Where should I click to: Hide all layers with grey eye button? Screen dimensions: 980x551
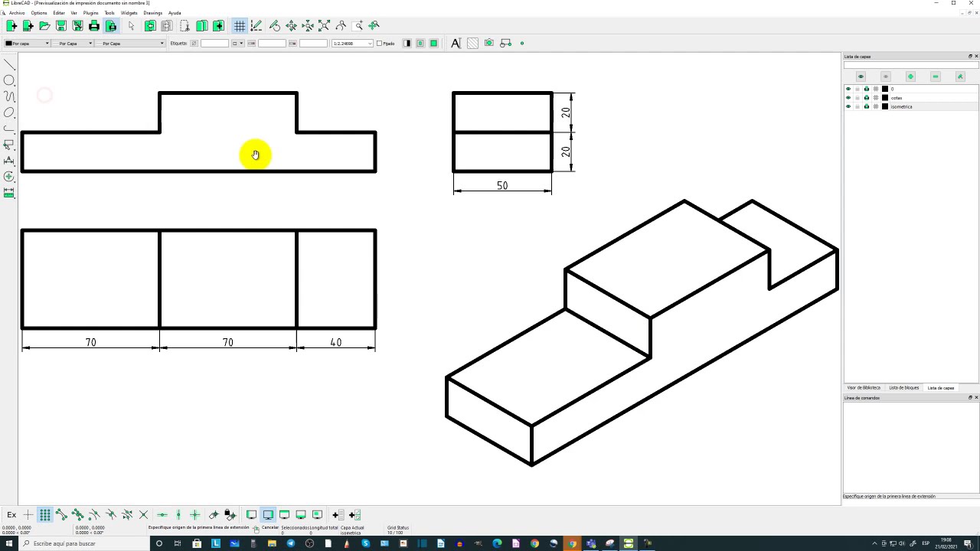[x=886, y=77]
